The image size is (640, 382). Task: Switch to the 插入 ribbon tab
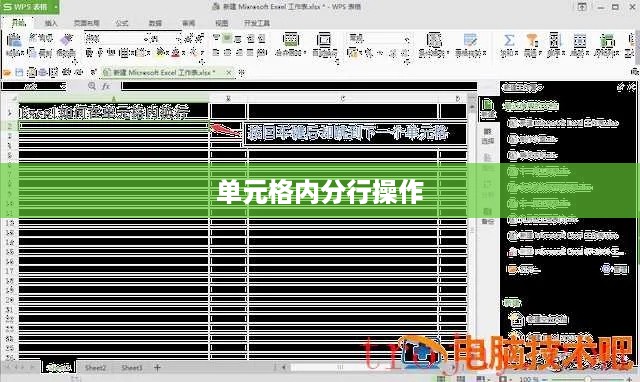point(51,23)
